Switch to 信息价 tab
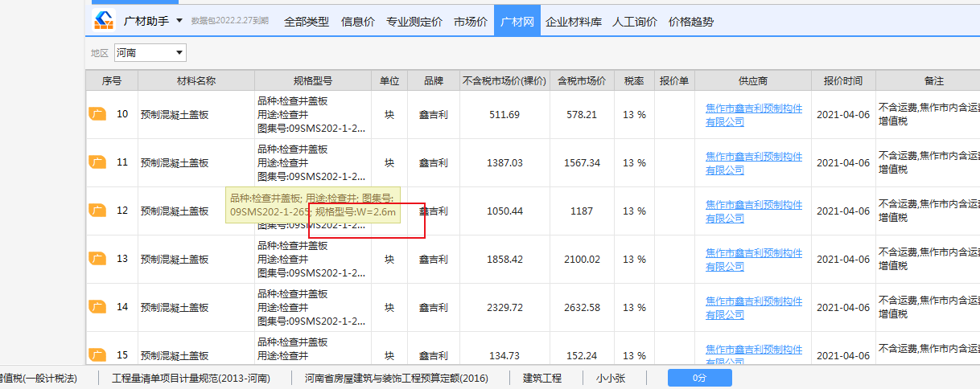Viewport: 980px width, 389px height. click(x=358, y=22)
